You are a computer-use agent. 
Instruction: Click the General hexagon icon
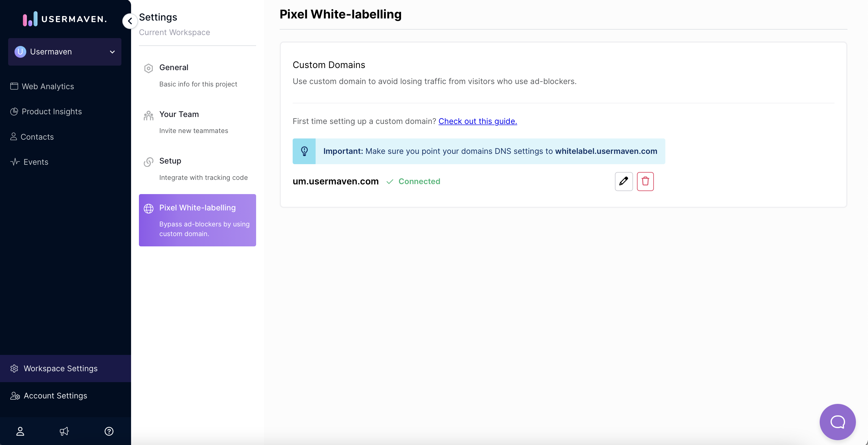tap(149, 69)
